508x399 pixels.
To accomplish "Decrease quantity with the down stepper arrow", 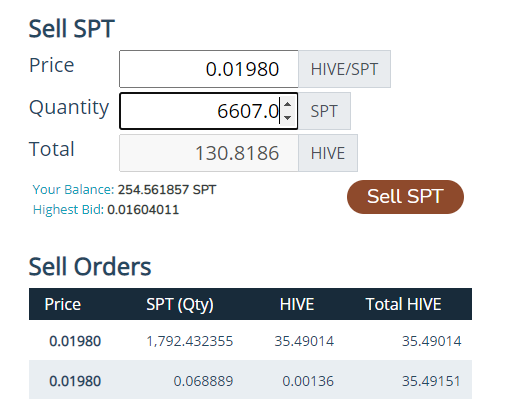I will point(287,117).
